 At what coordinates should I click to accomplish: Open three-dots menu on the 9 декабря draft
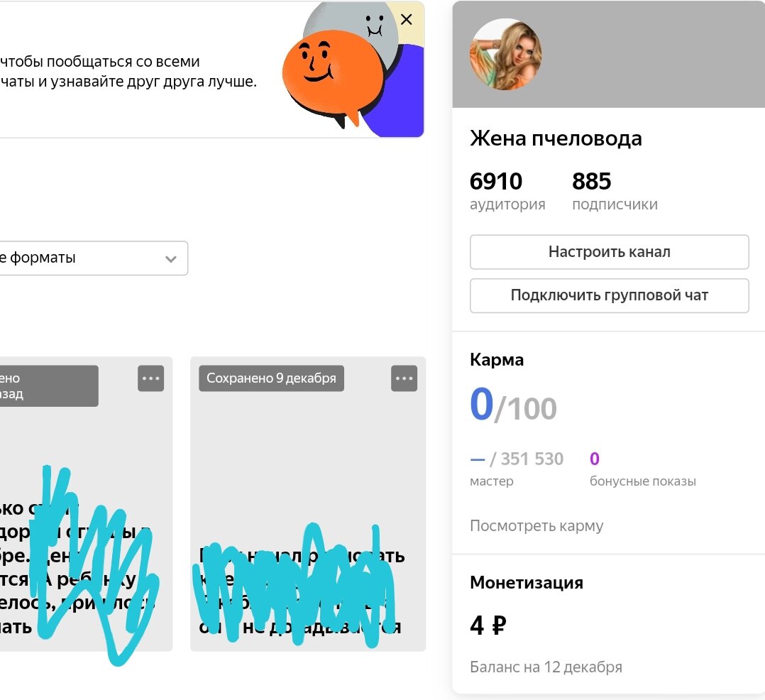(x=404, y=378)
